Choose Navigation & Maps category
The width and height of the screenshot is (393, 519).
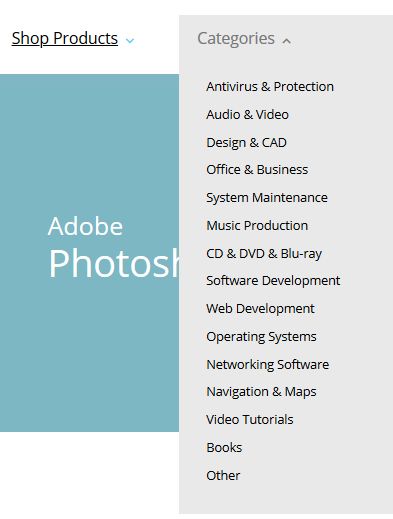261,392
